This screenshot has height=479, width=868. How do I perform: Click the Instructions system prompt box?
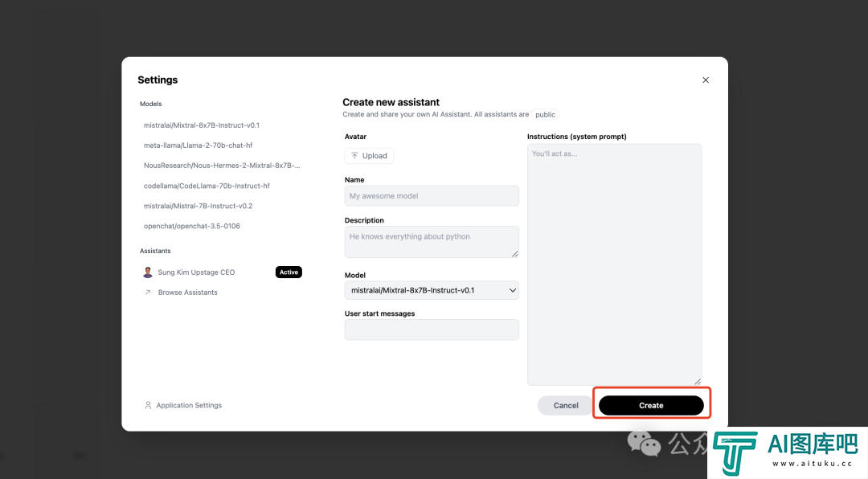tap(614, 264)
